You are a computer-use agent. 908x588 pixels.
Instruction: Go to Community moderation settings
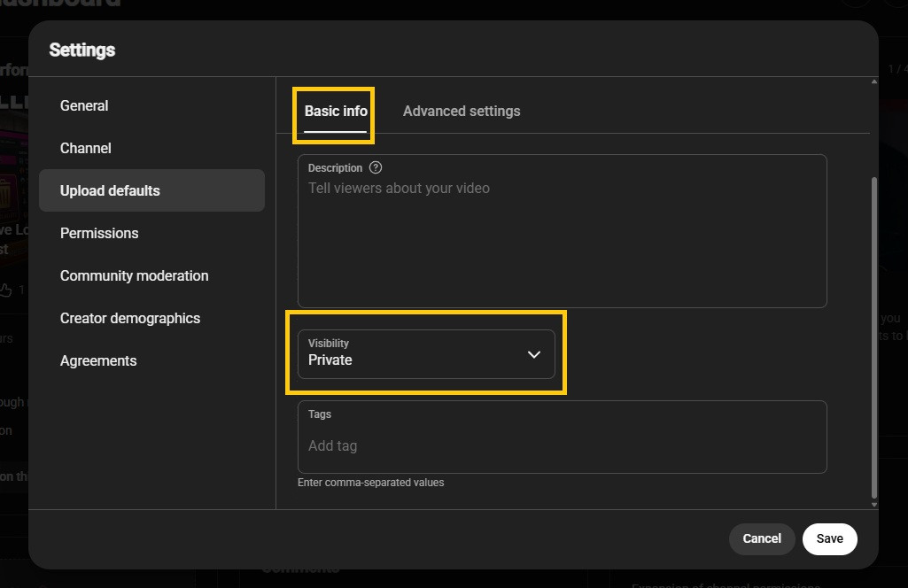coord(151,275)
